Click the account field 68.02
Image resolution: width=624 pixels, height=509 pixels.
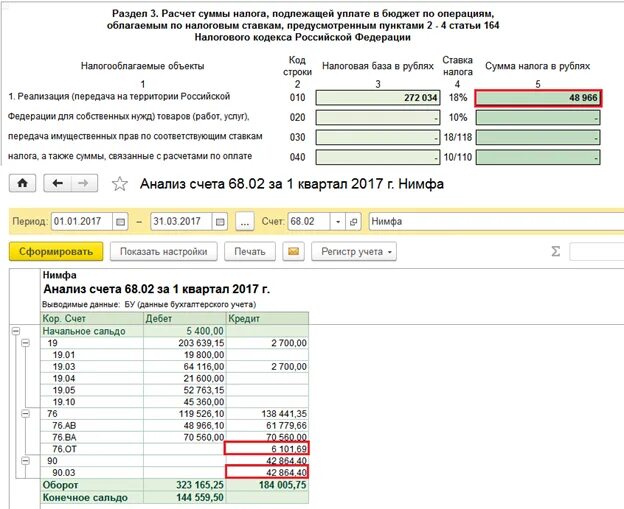[x=309, y=222]
